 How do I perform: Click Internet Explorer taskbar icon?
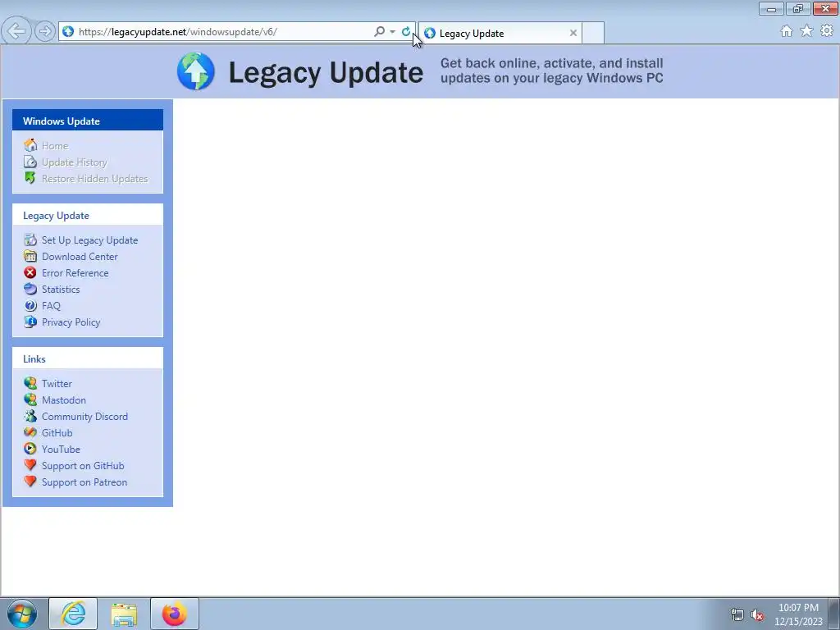73,614
